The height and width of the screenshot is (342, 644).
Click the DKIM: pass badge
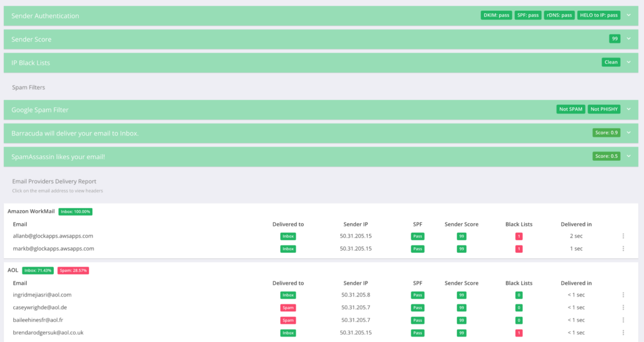(496, 16)
